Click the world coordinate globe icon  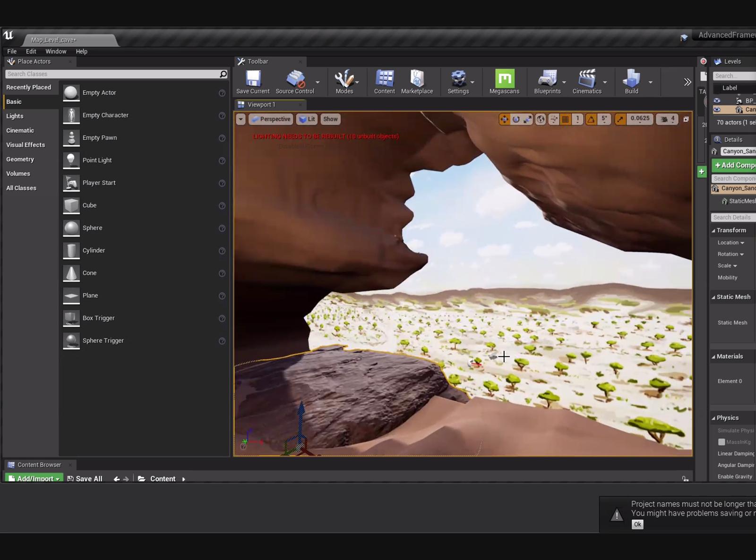click(x=541, y=119)
